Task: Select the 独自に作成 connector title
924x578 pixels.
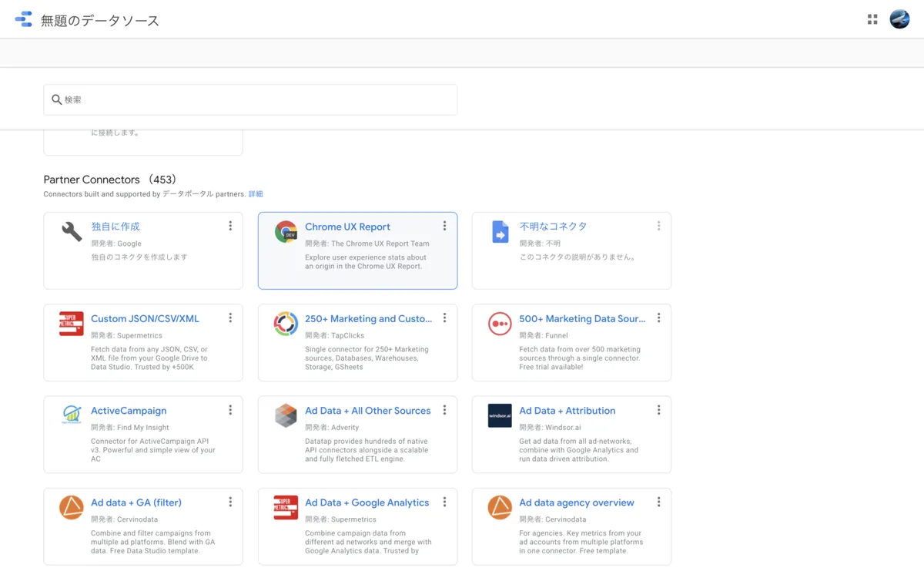Action: coord(115,227)
